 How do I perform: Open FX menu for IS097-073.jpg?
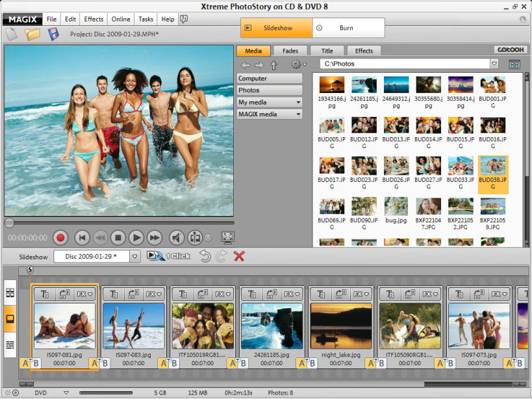point(500,294)
